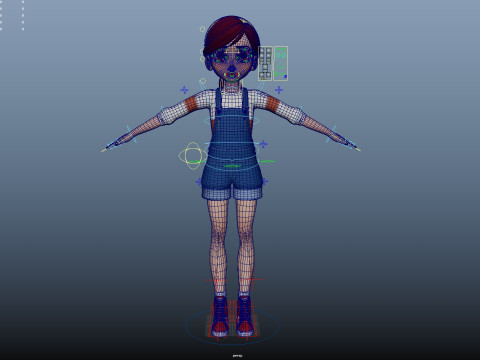Image resolution: width=480 pixels, height=360 pixels.
Task: Select the light blue wrist control on character's left hand
Action: coord(332,134)
